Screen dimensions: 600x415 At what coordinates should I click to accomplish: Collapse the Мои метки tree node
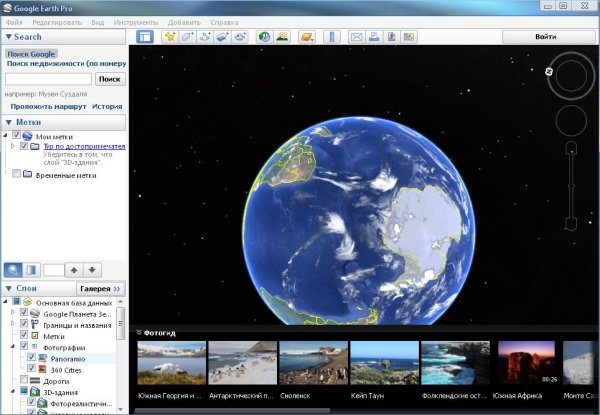point(5,135)
